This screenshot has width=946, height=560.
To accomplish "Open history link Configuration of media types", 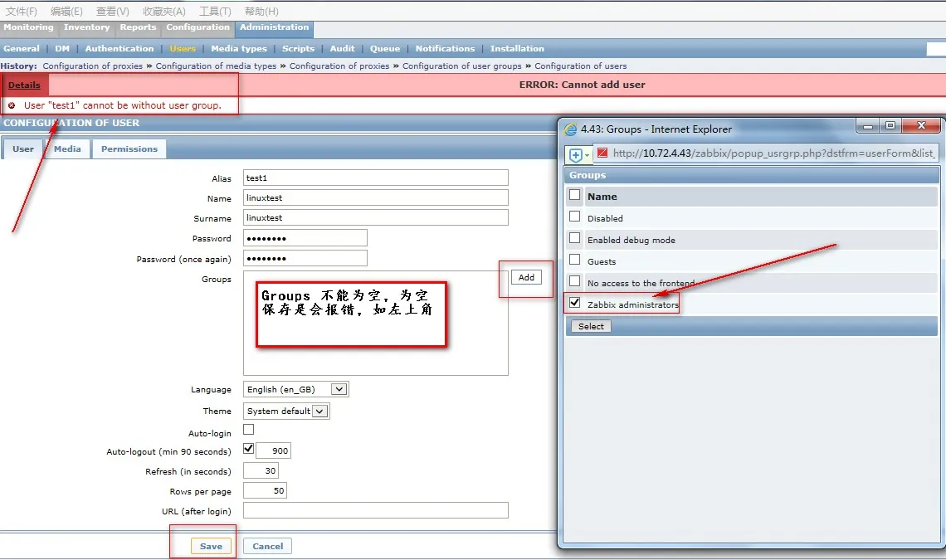I will (216, 66).
